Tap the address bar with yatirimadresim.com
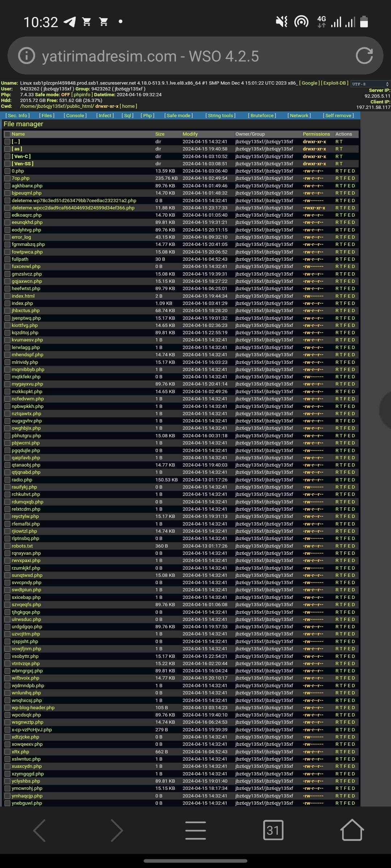Image resolution: width=391 pixels, height=868 pixels. [195, 56]
